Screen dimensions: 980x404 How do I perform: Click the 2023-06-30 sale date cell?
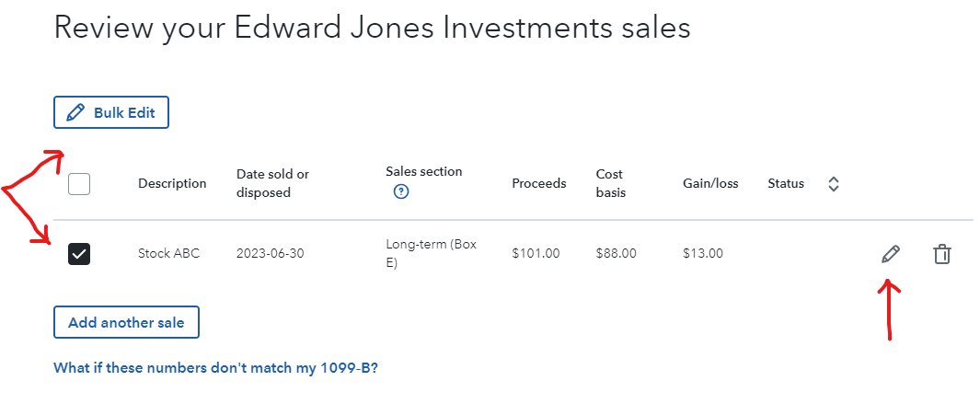(271, 253)
